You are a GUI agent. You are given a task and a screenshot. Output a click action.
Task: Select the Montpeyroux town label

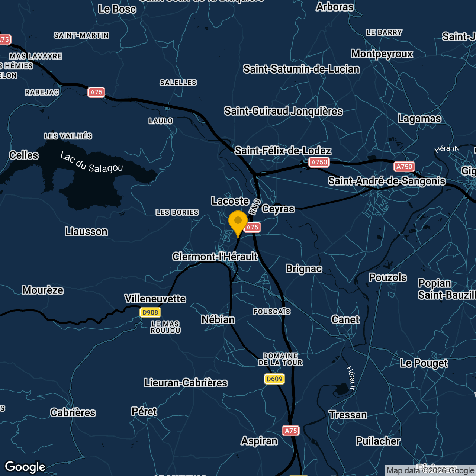coord(382,54)
